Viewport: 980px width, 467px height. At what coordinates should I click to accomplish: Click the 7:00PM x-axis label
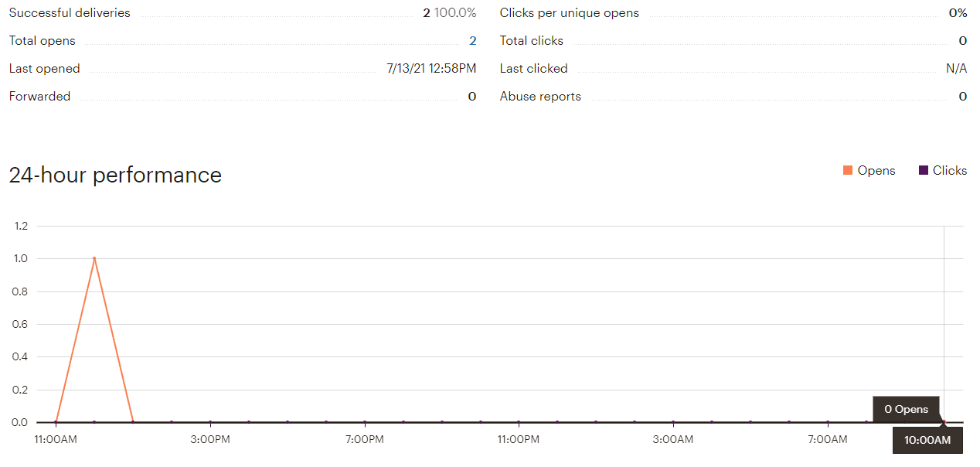tap(365, 440)
